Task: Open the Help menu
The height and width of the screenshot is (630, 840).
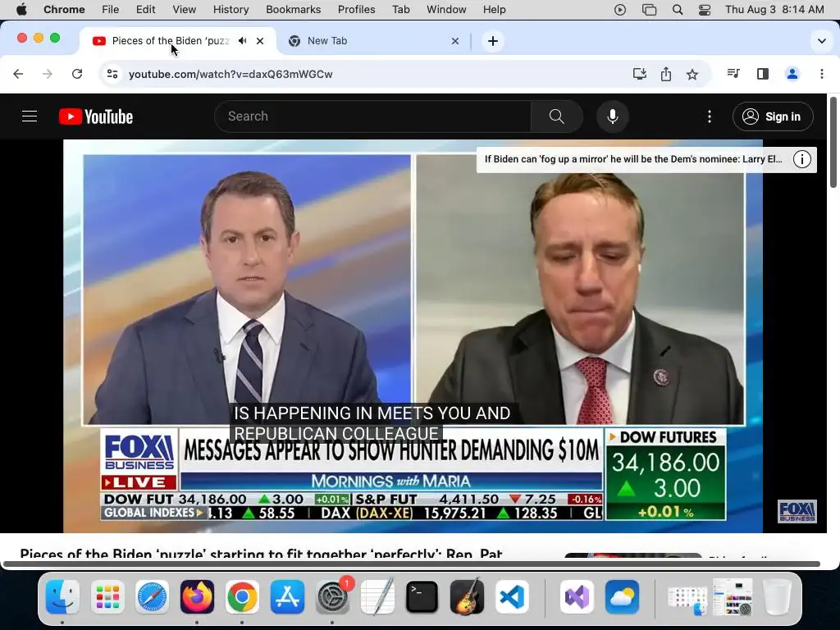Action: [x=494, y=10]
